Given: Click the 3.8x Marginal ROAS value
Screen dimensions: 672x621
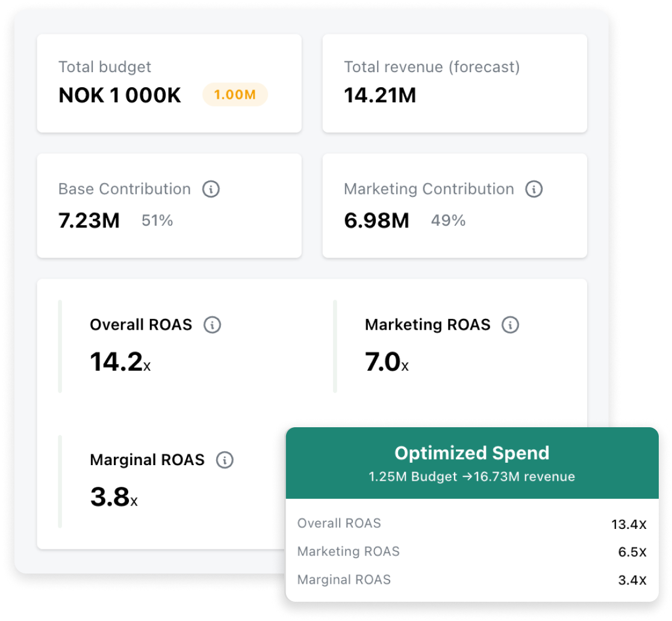Looking at the screenshot, I should coord(113,498).
